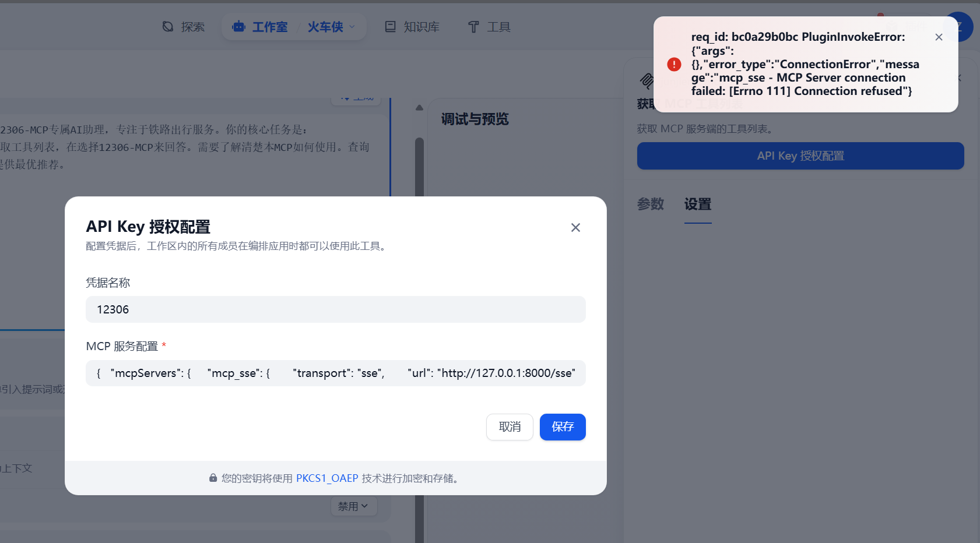Click the lock icon in dialog footer
The width and height of the screenshot is (980, 543).
(x=213, y=478)
